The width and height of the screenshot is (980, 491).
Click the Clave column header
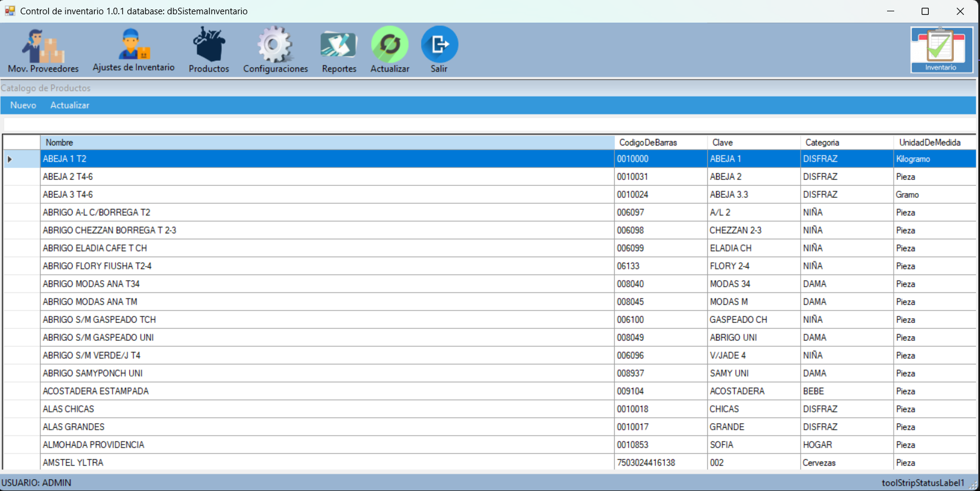coord(753,142)
